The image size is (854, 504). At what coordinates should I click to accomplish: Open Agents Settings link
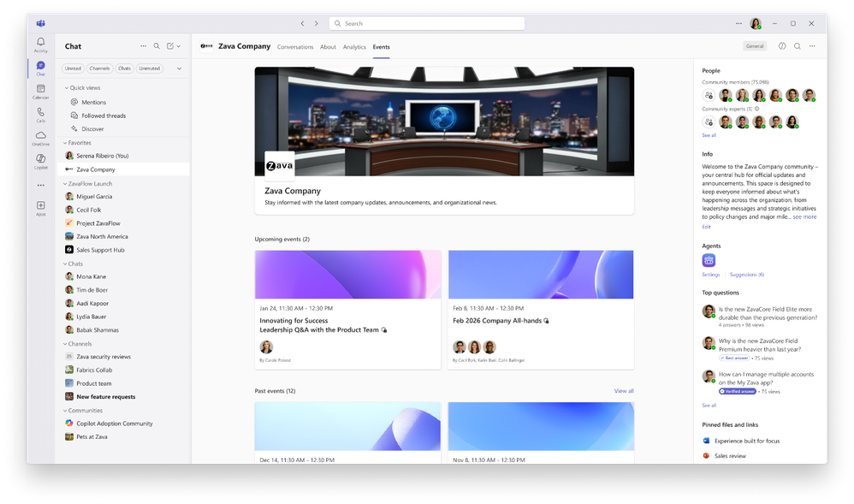[x=711, y=275]
